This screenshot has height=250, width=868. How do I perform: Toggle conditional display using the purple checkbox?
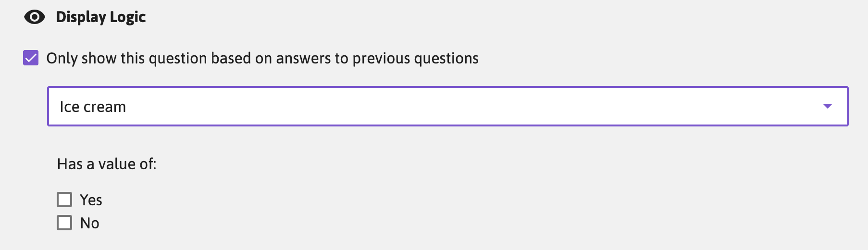(x=31, y=58)
